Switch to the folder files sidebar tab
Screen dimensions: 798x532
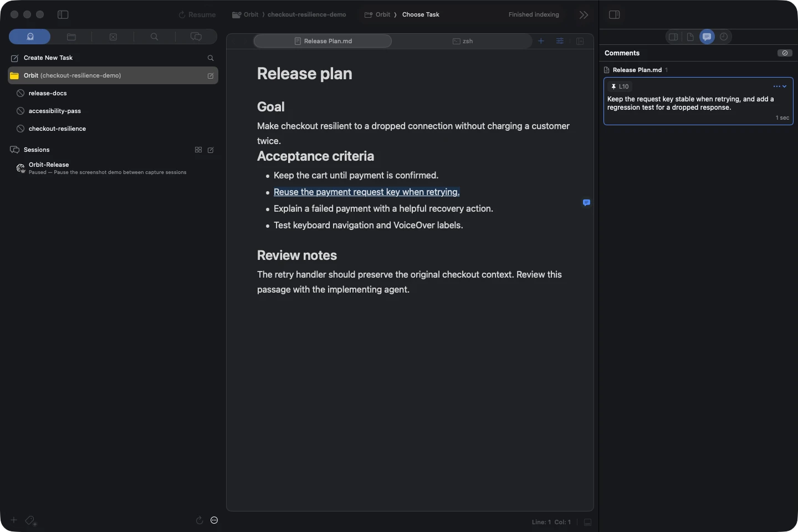click(x=71, y=37)
